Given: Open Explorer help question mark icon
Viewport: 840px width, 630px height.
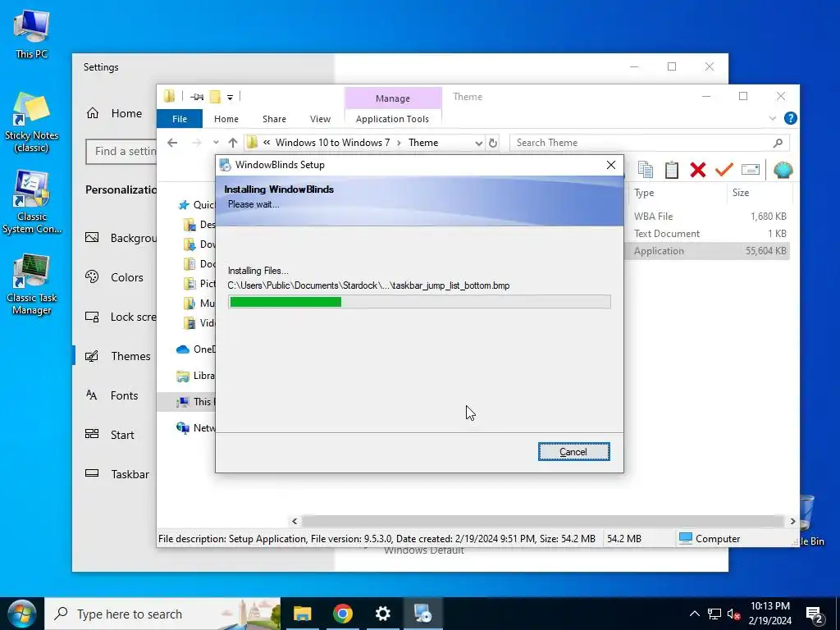Looking at the screenshot, I should pos(790,118).
